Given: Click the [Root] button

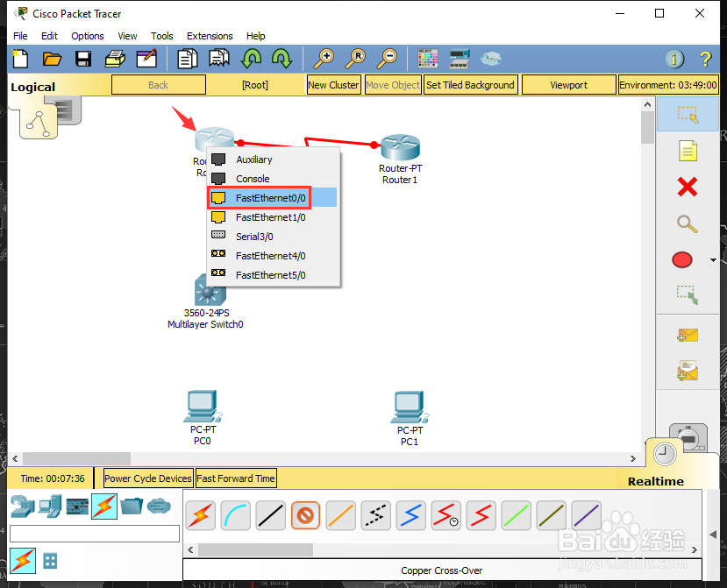Looking at the screenshot, I should point(255,85).
